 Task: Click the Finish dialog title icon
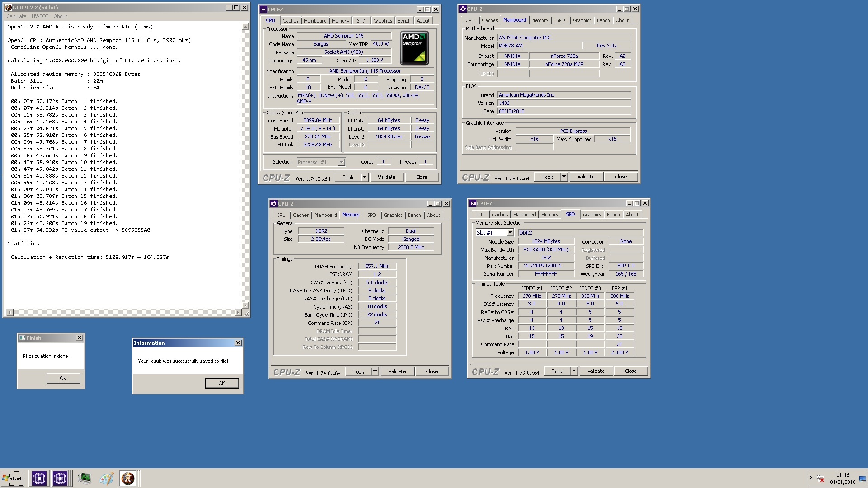click(22, 338)
